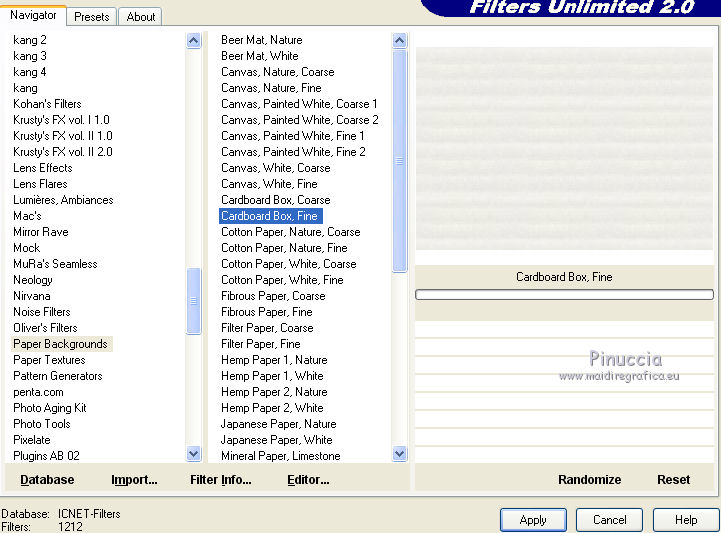Click the filter preview image
This screenshot has width=721, height=533.
(x=564, y=148)
